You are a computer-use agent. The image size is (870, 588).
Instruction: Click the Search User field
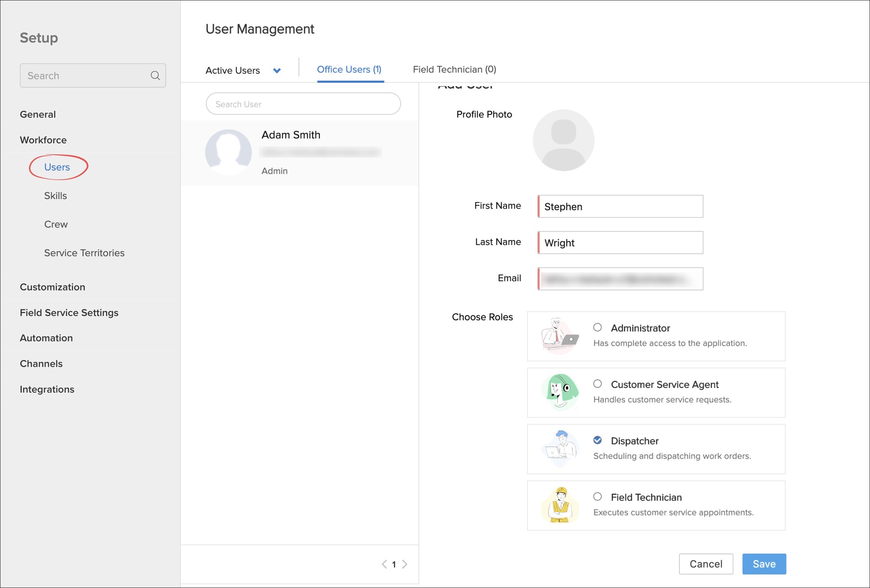pos(303,104)
